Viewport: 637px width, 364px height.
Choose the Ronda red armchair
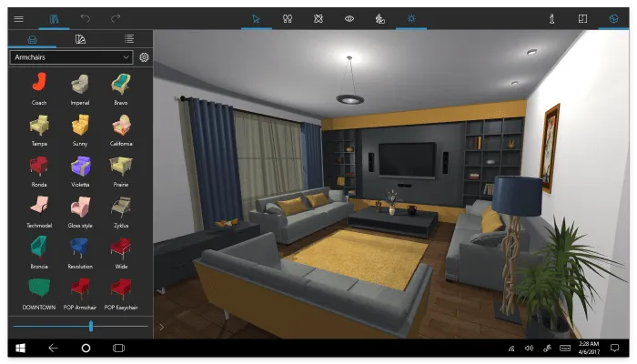39,171
